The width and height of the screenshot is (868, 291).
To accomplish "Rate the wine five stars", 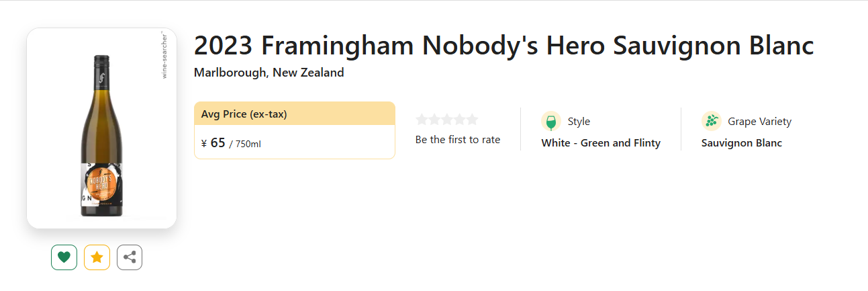I will tap(472, 120).
